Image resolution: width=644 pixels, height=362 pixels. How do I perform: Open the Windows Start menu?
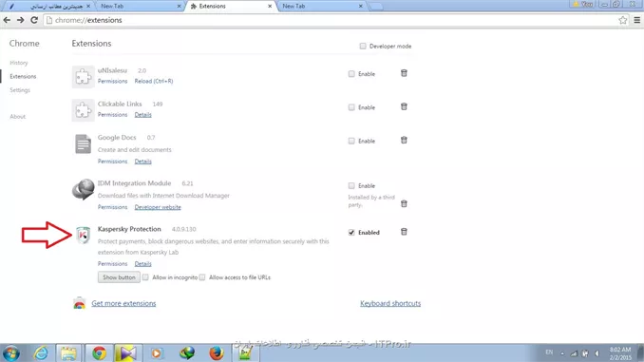[11, 352]
